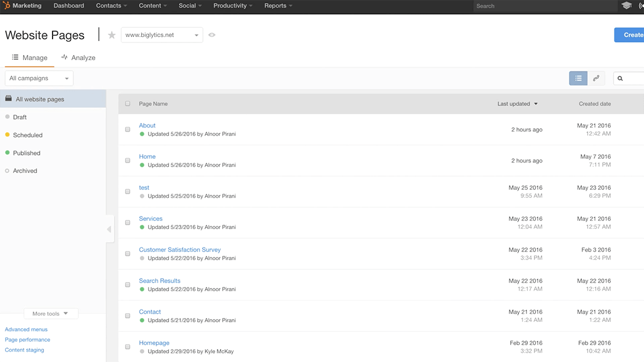Check the box for the About page
Image resolution: width=644 pixels, height=362 pixels.
pyautogui.click(x=128, y=129)
